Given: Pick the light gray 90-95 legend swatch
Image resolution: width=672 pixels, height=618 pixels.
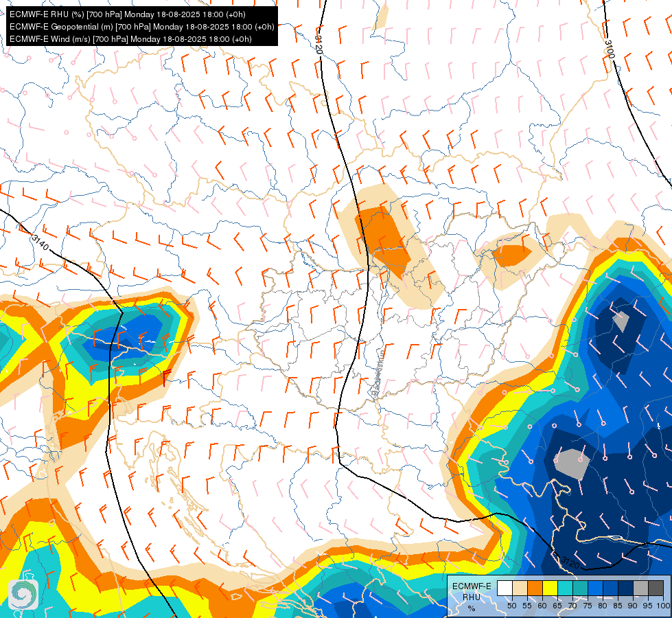Looking at the screenshot, I should (x=640, y=588).
